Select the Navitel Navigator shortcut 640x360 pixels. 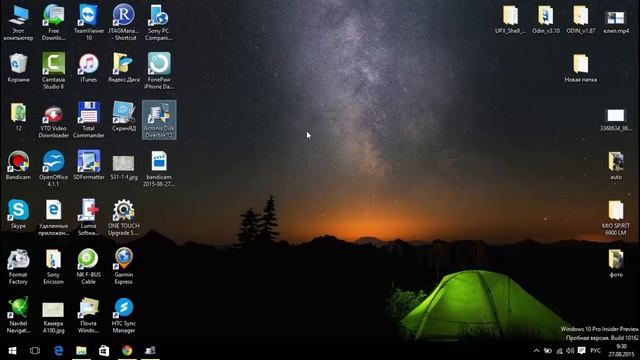[x=18, y=315]
